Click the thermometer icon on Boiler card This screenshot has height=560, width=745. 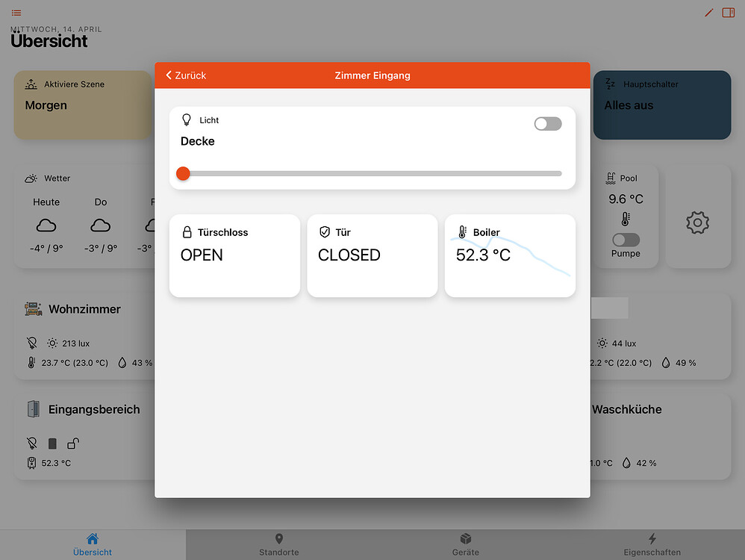(x=464, y=232)
